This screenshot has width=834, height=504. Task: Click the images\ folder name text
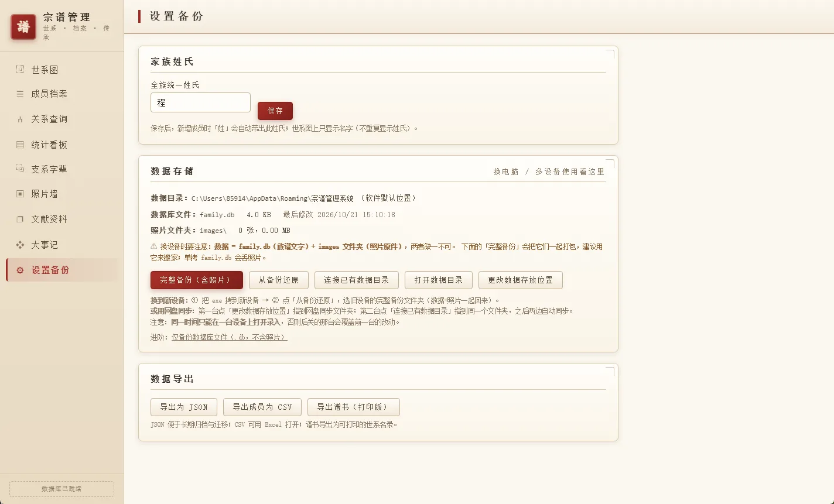tap(213, 231)
